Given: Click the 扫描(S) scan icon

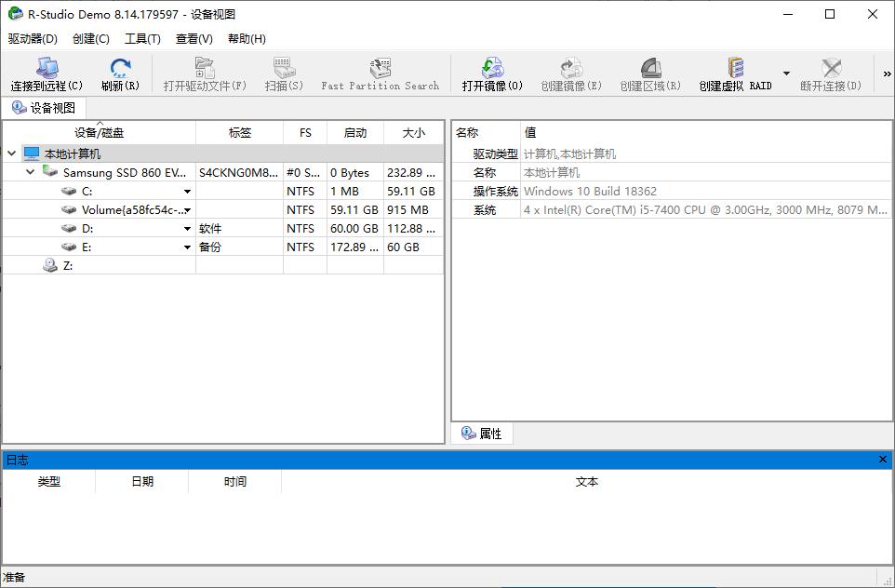Looking at the screenshot, I should [284, 67].
